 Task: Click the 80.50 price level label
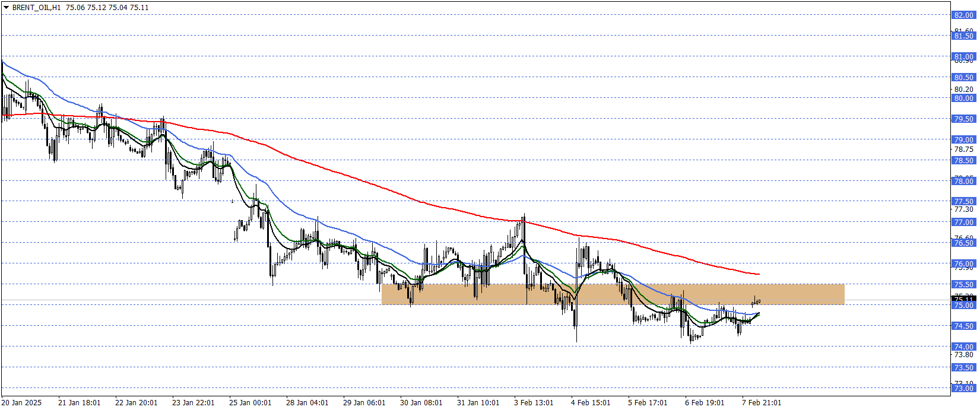pyautogui.click(x=963, y=78)
